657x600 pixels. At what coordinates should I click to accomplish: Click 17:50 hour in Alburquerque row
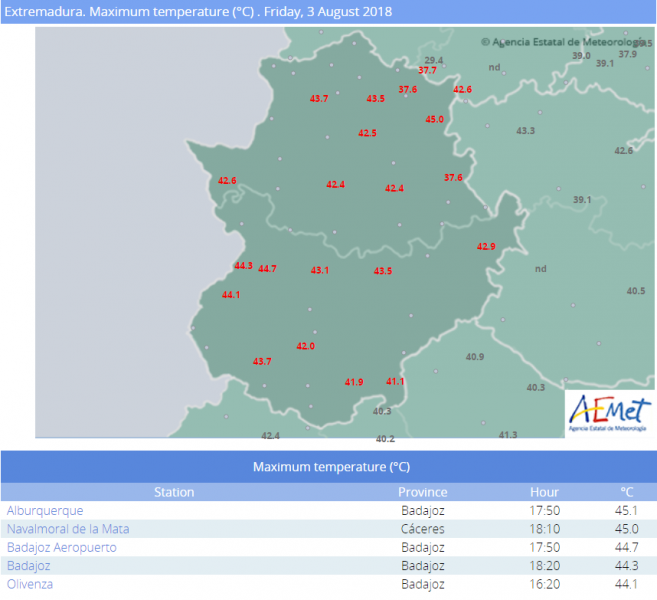[x=544, y=510]
